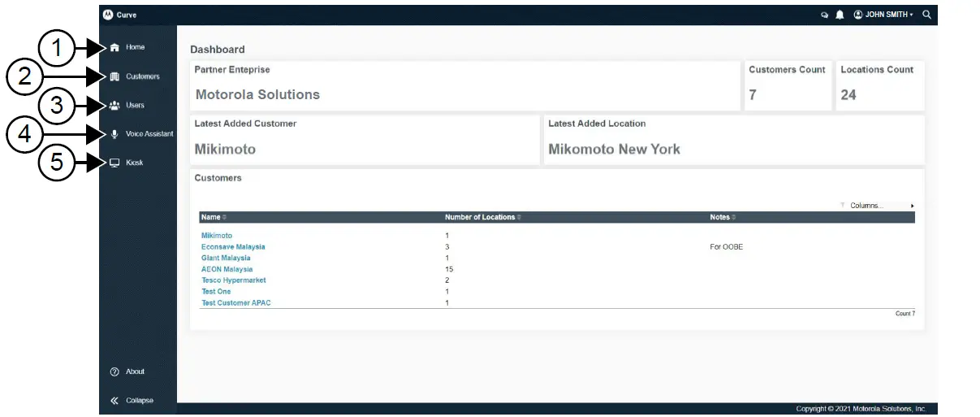Open the notifications bell
Viewport: 980px width, 417px height.
[840, 15]
